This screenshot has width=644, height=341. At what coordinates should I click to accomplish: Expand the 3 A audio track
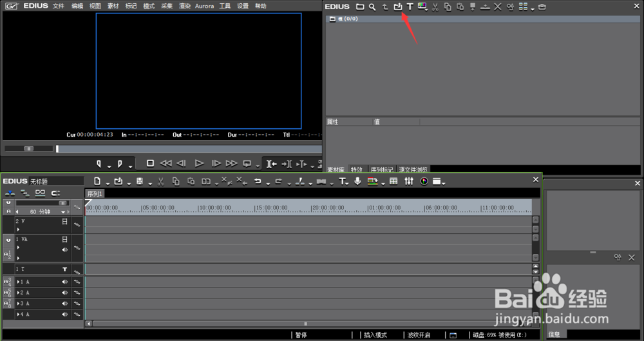18,303
